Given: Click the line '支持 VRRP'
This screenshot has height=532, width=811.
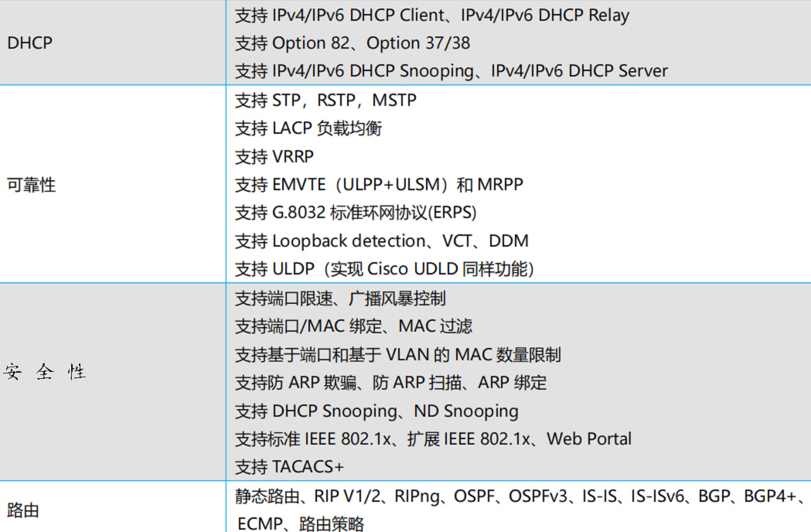Looking at the screenshot, I should pos(274,156).
